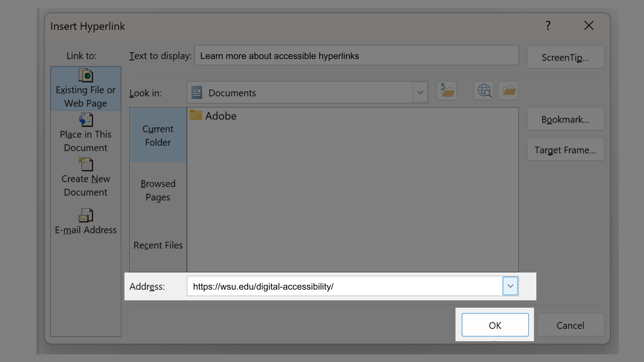Select the Existing File or Web Page icon

point(86,76)
